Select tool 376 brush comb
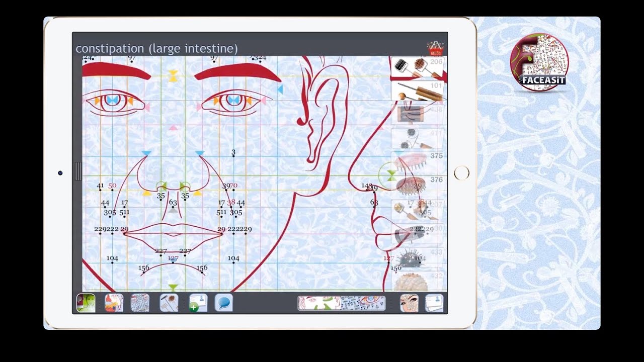Viewport: 644px width, 362px height. point(418,186)
